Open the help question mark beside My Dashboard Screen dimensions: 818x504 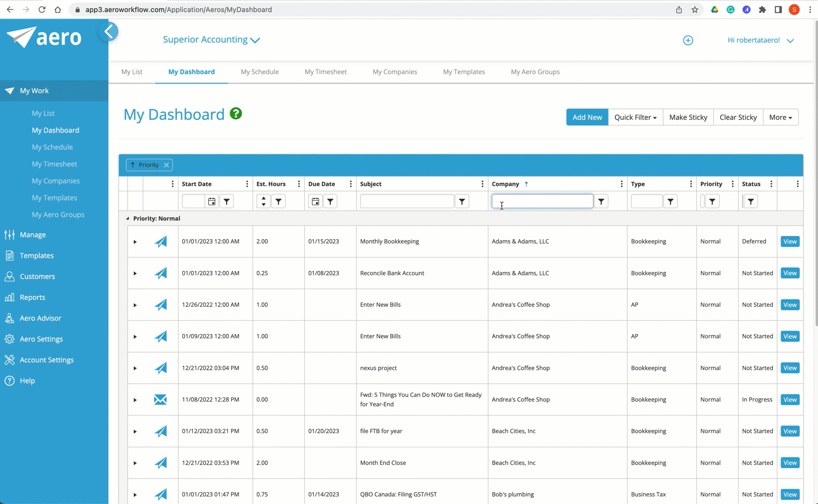point(236,114)
